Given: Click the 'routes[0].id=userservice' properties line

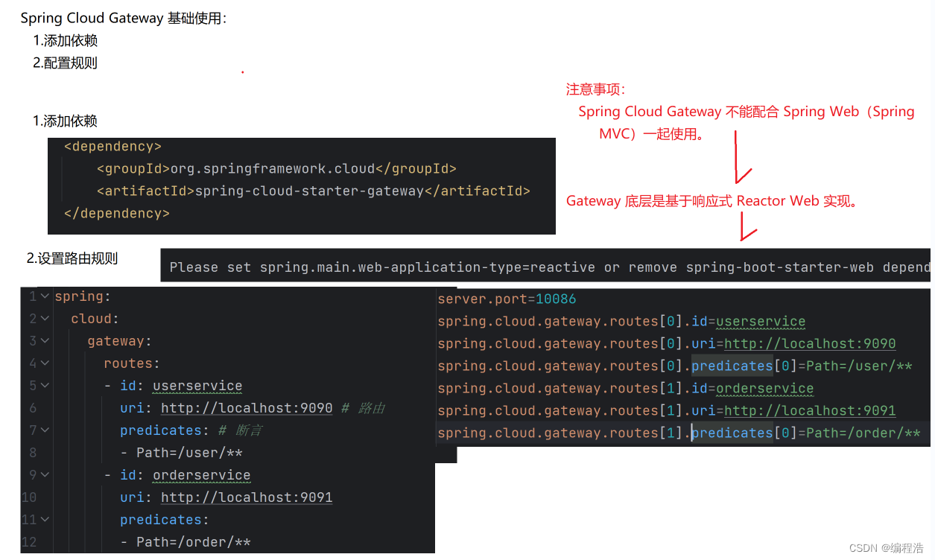Looking at the screenshot, I should tap(621, 321).
